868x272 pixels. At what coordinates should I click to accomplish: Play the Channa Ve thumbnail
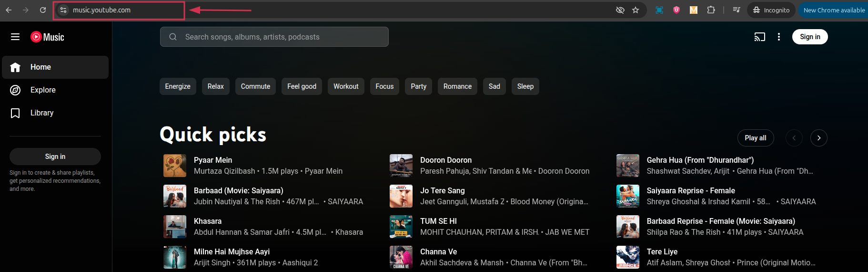(401, 257)
